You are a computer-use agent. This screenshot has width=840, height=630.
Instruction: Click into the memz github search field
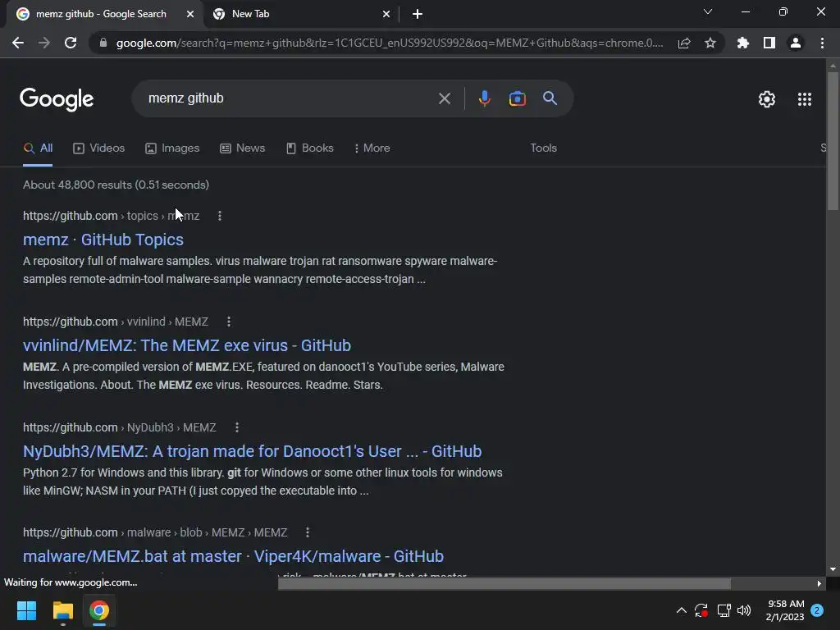coord(290,98)
